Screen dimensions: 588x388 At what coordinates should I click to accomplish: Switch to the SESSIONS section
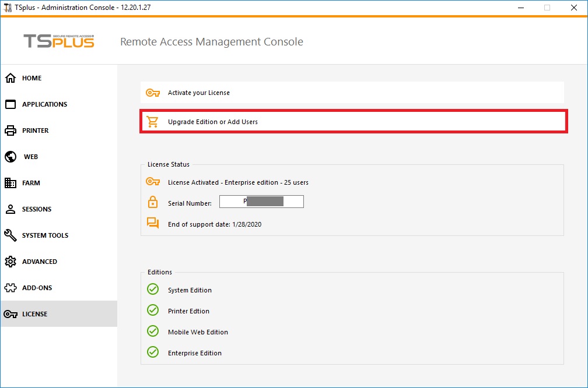[x=37, y=209]
